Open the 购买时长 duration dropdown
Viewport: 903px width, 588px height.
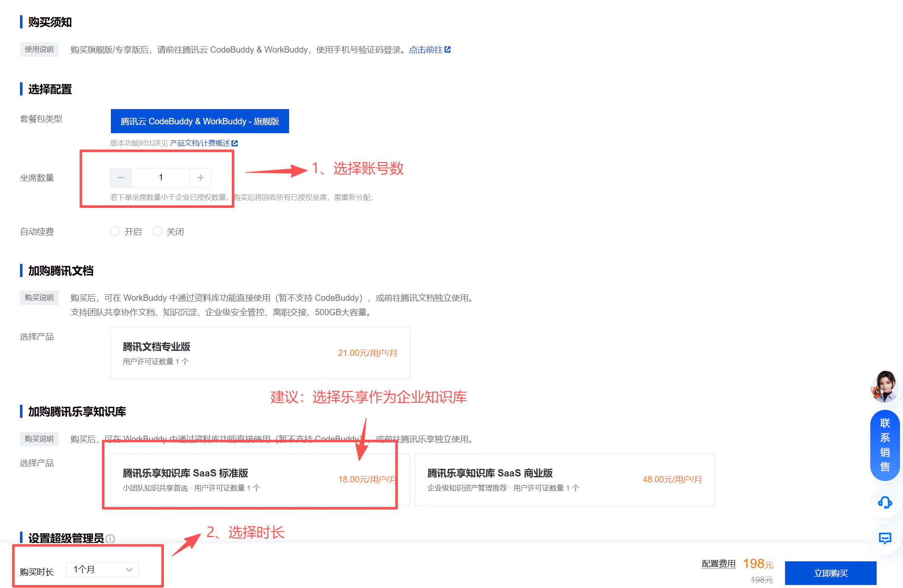pyautogui.click(x=103, y=570)
